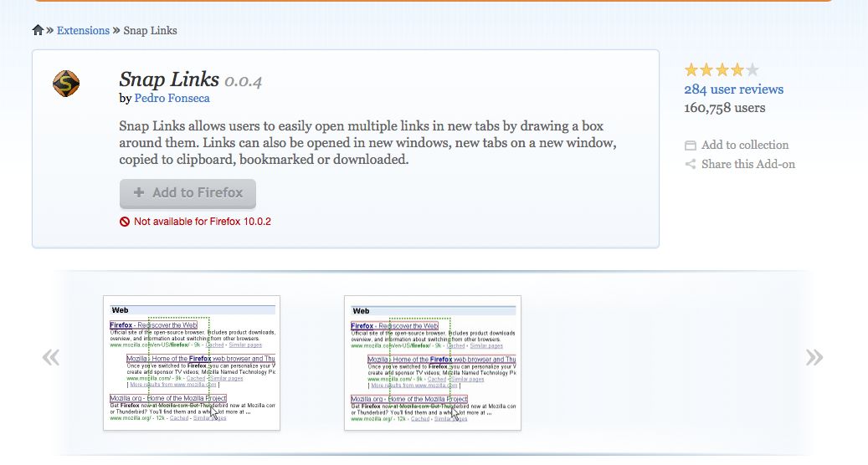Viewport: 868px width, 465px height.
Task: Click Share this Add-on link
Action: 747,164
